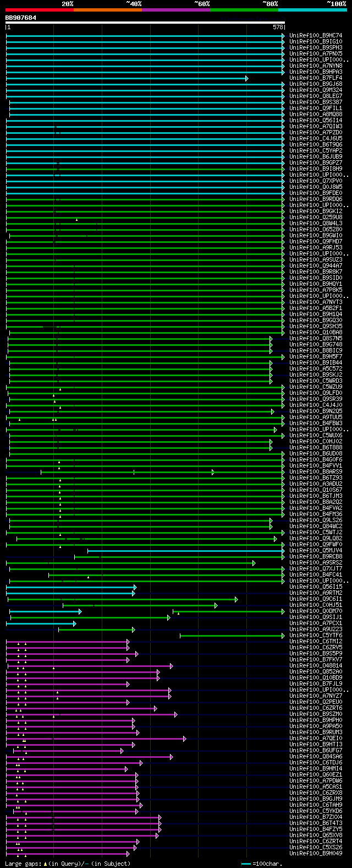
Task: Select the UniRef100_C5YAP2 label
Action: click(x=316, y=151)
